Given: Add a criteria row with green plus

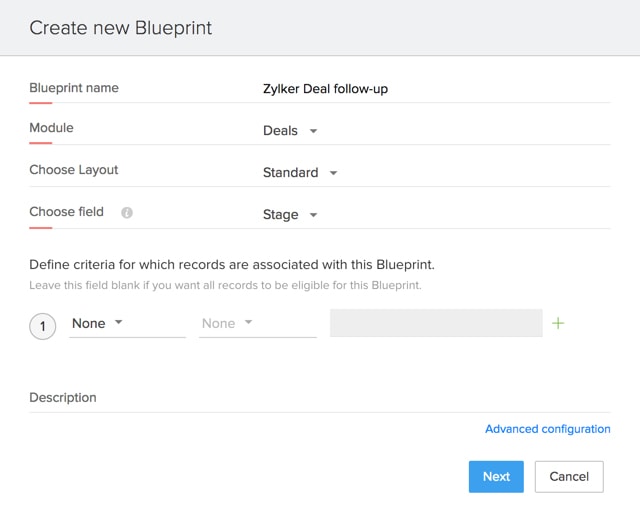Looking at the screenshot, I should pos(558,323).
